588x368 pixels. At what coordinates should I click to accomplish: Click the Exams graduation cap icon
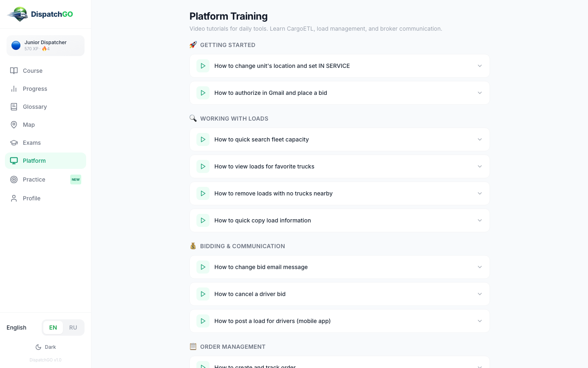14,143
